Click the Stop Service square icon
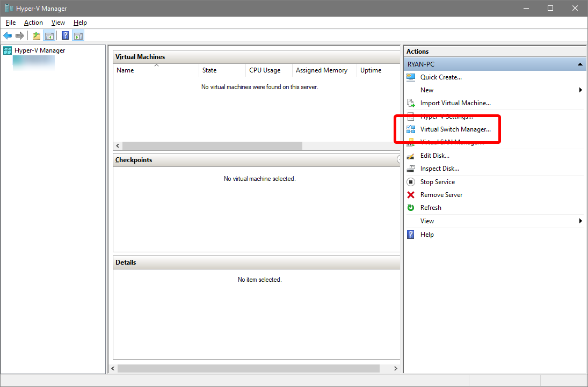 click(x=411, y=182)
